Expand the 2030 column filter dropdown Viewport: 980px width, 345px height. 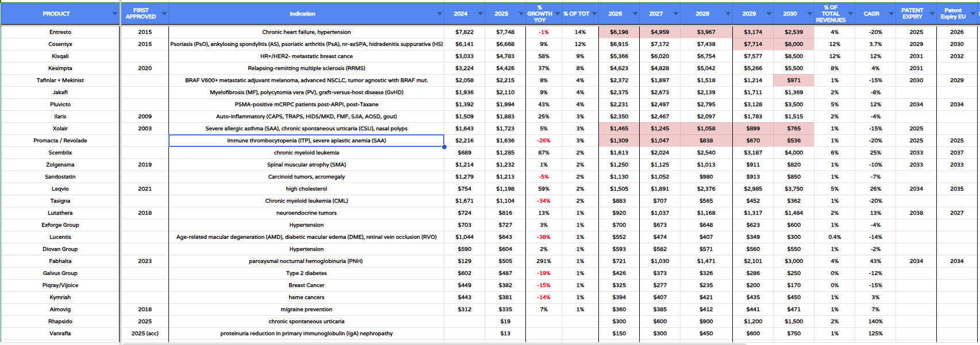[x=809, y=14]
